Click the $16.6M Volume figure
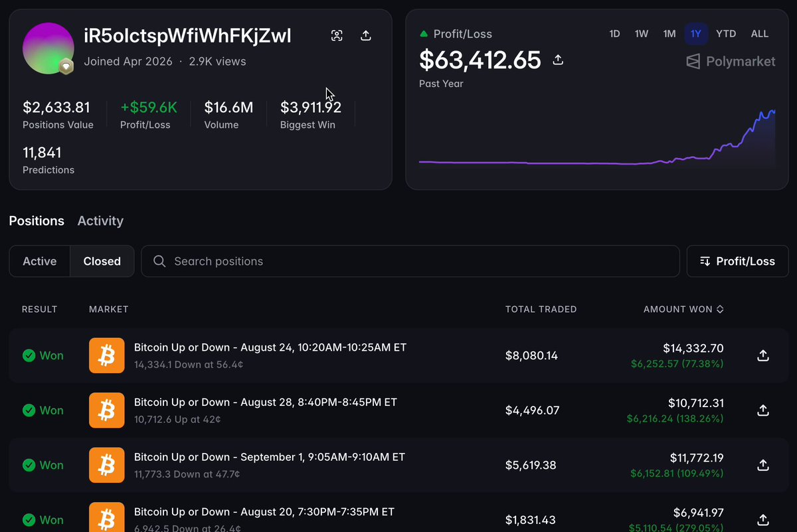The width and height of the screenshot is (797, 532). [x=228, y=108]
